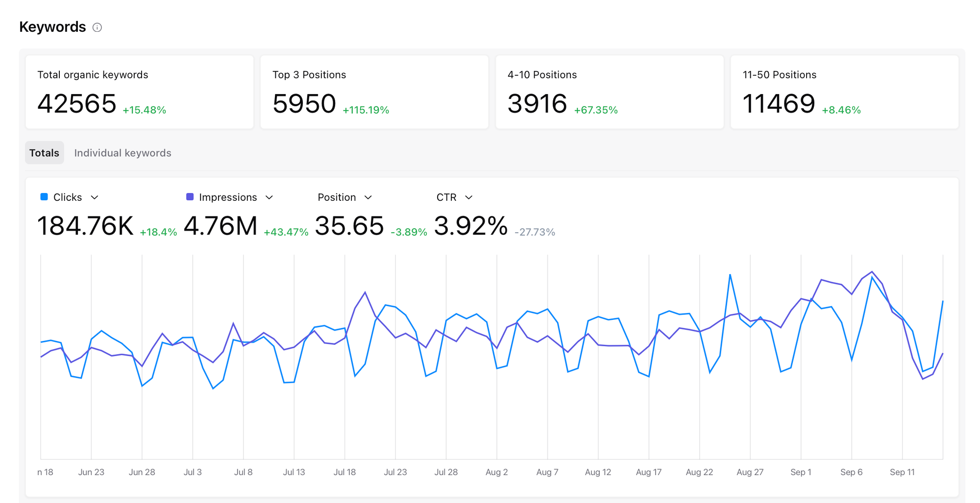Open the Impressions metric selector dropdown
This screenshot has height=503, width=980.
[x=269, y=197]
